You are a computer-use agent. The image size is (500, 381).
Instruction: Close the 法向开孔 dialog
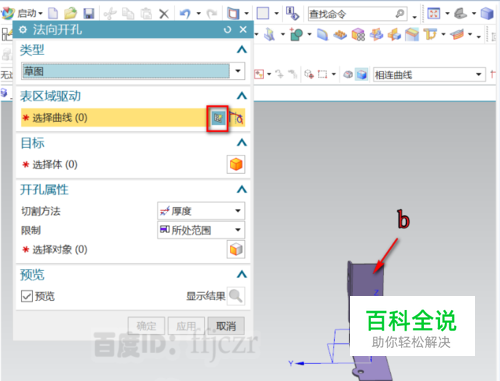tap(243, 30)
